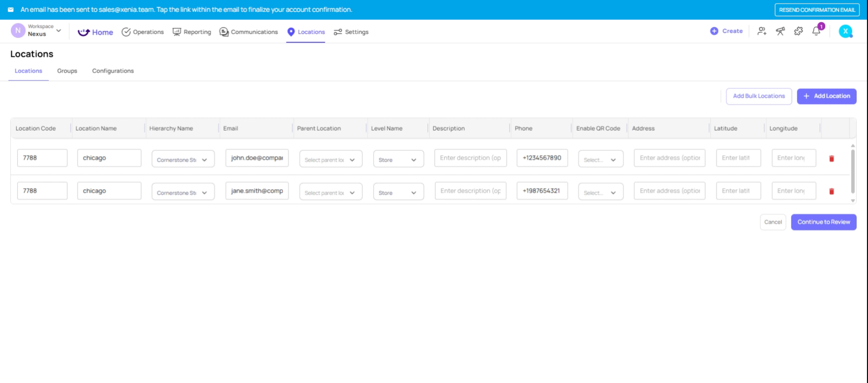868x383 pixels.
Task: Open the user profile avatar X
Action: (845, 31)
